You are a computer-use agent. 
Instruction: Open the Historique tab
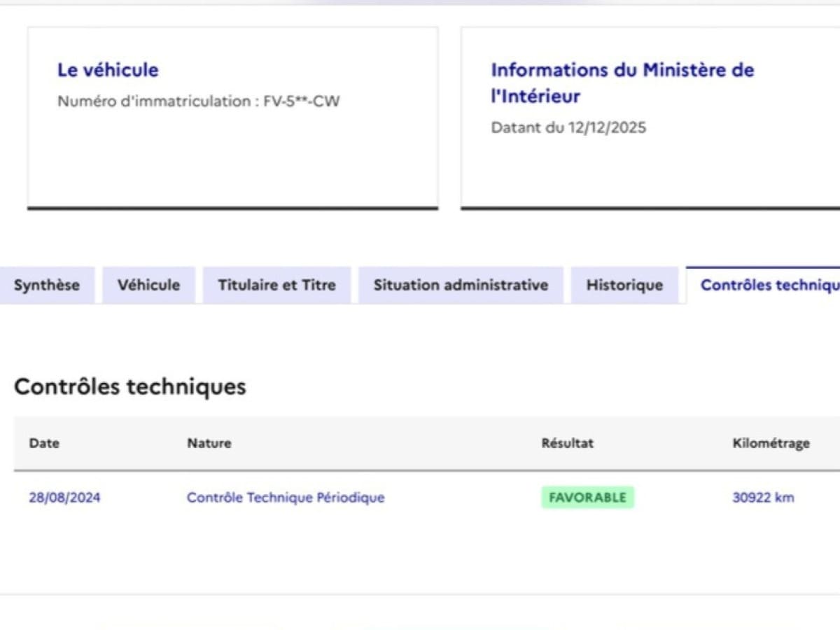point(624,285)
